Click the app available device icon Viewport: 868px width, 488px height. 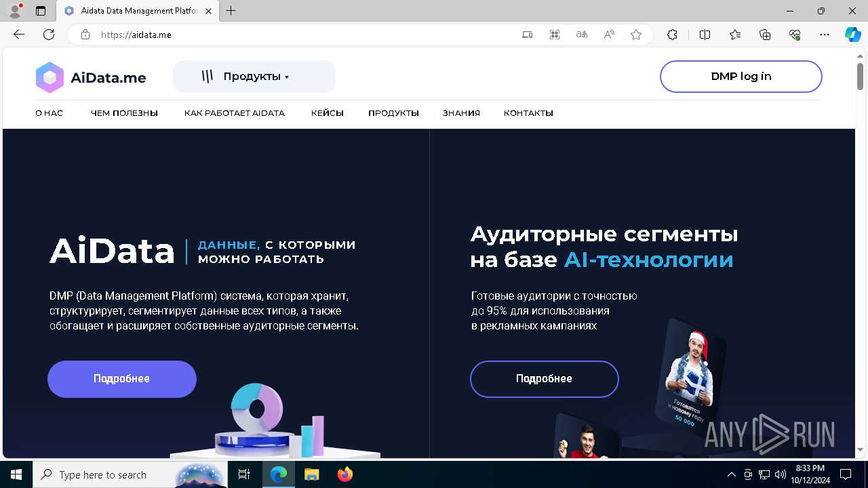[527, 35]
